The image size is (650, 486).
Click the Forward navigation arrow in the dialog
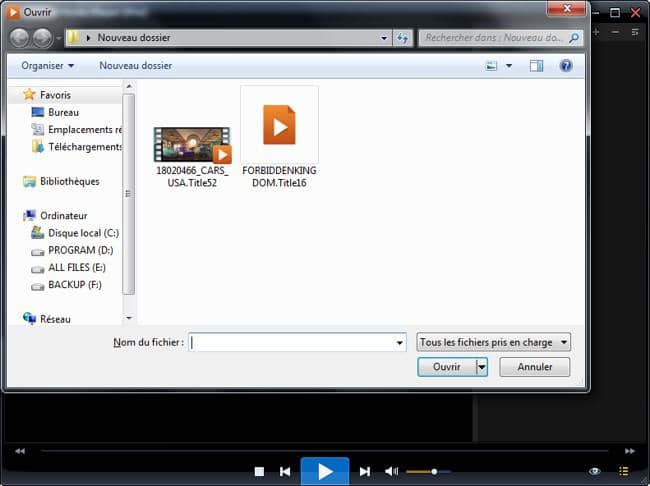tap(43, 38)
